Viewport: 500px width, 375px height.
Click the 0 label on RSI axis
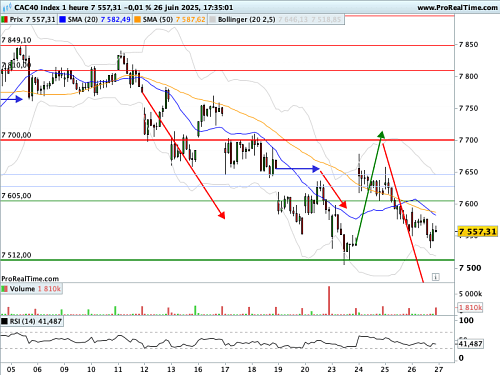coord(461,358)
